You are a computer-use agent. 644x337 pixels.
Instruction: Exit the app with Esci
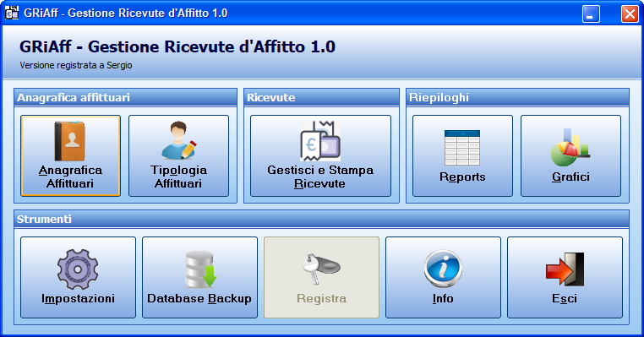[x=565, y=277]
